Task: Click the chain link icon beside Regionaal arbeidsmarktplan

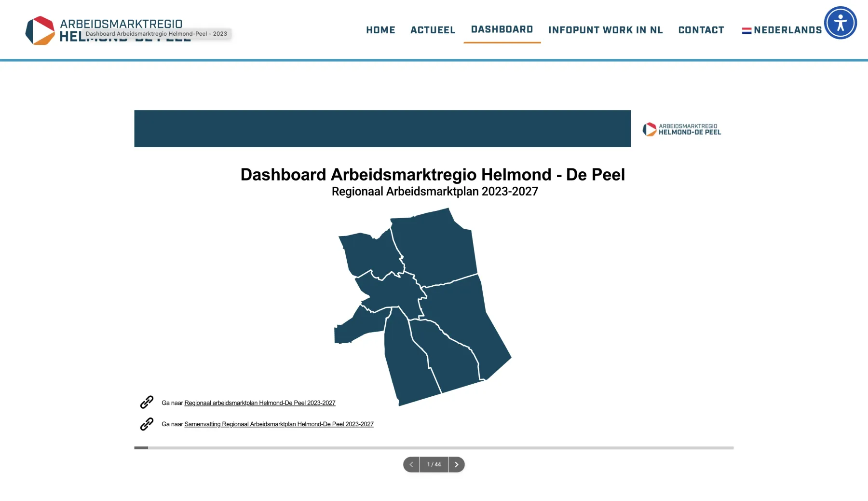Action: tap(147, 402)
